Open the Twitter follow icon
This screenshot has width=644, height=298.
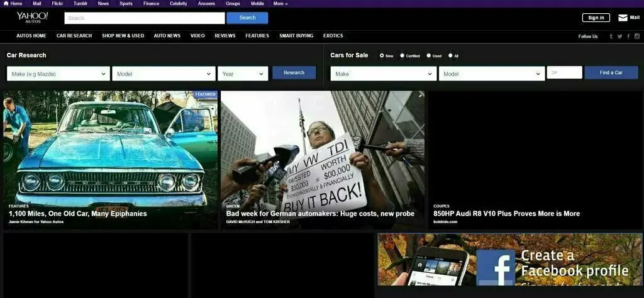pos(619,36)
